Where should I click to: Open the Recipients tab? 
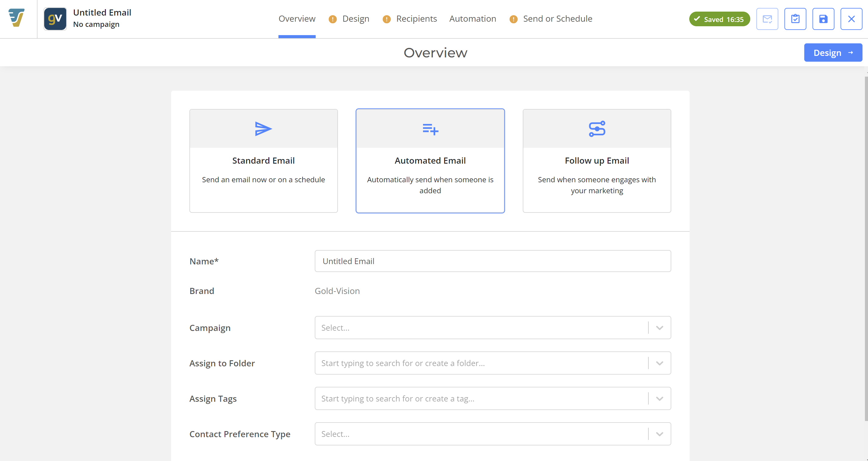point(417,19)
